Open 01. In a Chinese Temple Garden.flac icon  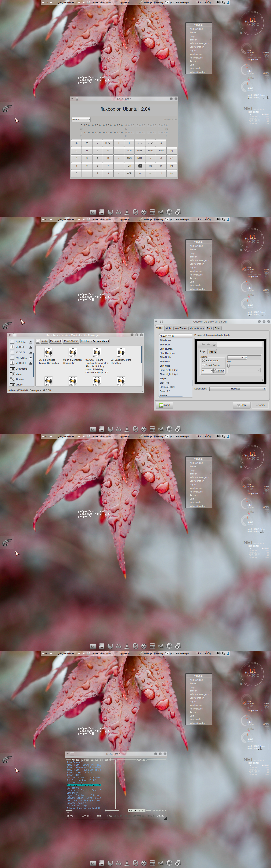click(48, 352)
